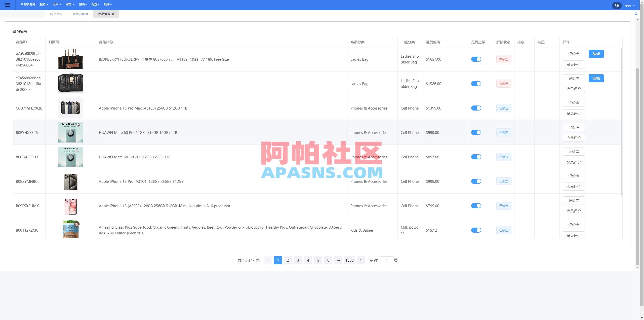Open the 系统 dropdown menu
This screenshot has height=320, width=644.
point(107,4)
